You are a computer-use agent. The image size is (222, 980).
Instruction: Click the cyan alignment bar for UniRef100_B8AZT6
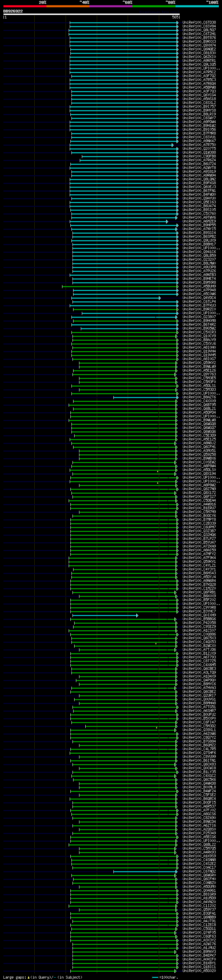click(146, 397)
